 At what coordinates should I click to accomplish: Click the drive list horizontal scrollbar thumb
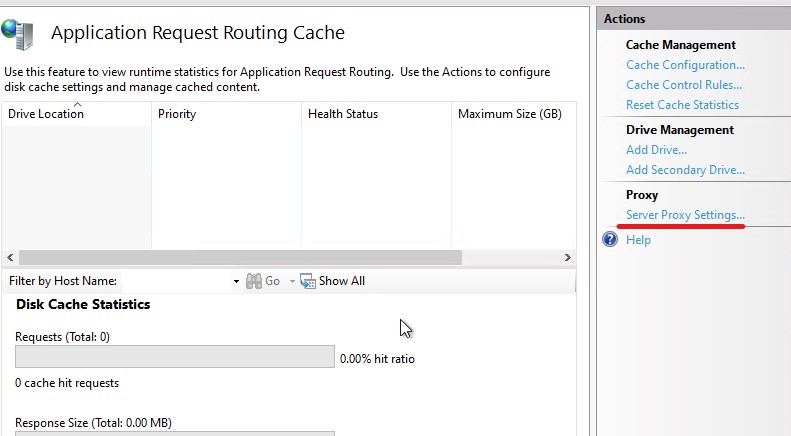(240, 257)
